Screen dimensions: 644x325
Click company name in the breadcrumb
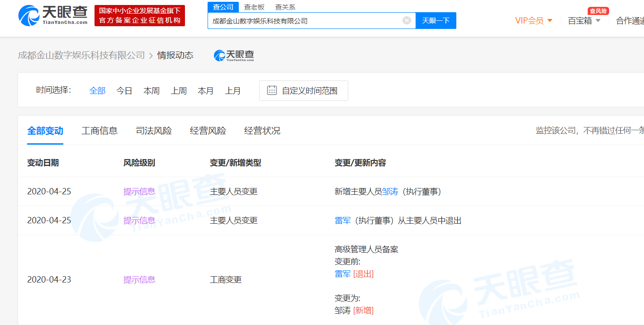coord(81,55)
